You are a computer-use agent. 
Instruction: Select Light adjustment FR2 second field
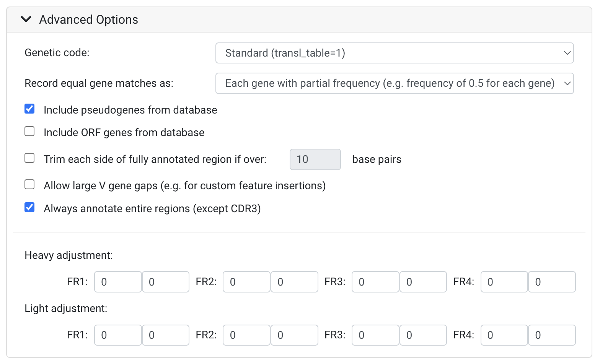click(294, 335)
